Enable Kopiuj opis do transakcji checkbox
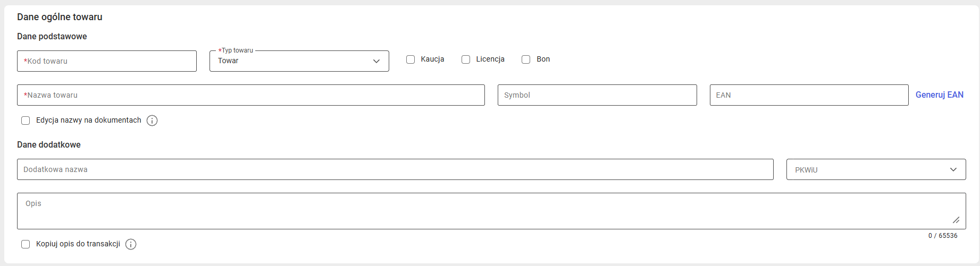Image resolution: width=980 pixels, height=266 pixels. pos(26,244)
